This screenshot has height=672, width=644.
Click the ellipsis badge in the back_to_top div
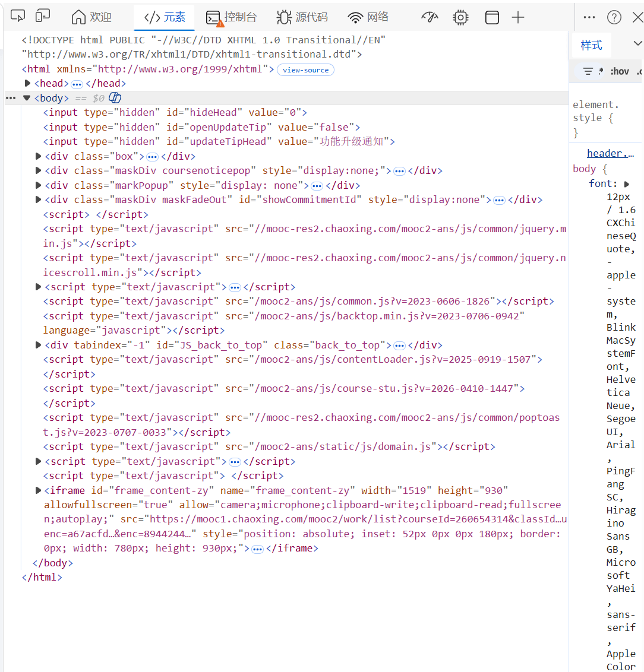tap(399, 345)
